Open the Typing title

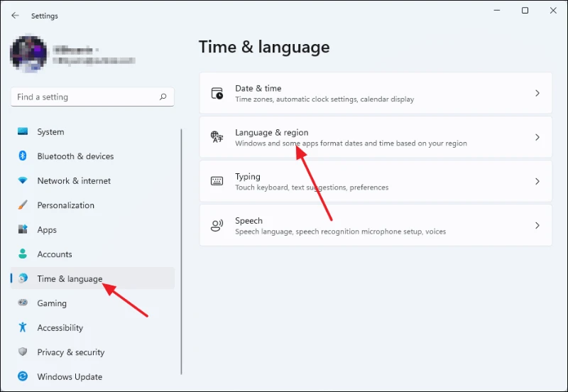248,177
